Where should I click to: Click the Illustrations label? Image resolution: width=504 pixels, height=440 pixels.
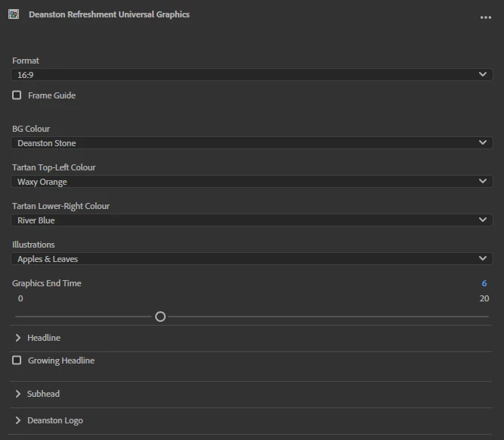pos(33,245)
